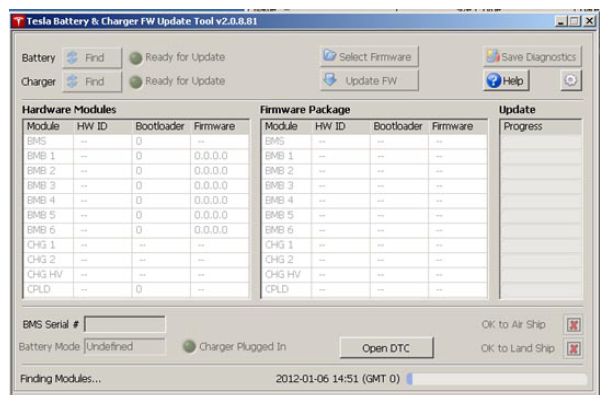Viewport: 609px width, 404px height.
Task: Maximize the FW Update Tool window
Action: click(x=574, y=21)
